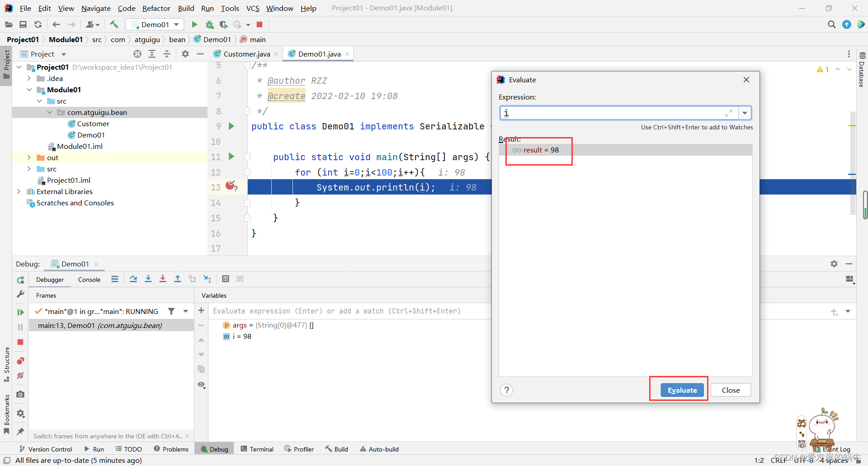Select main:13, Demo01 stack frame
Screen dimensions: 868x466
[x=111, y=325]
